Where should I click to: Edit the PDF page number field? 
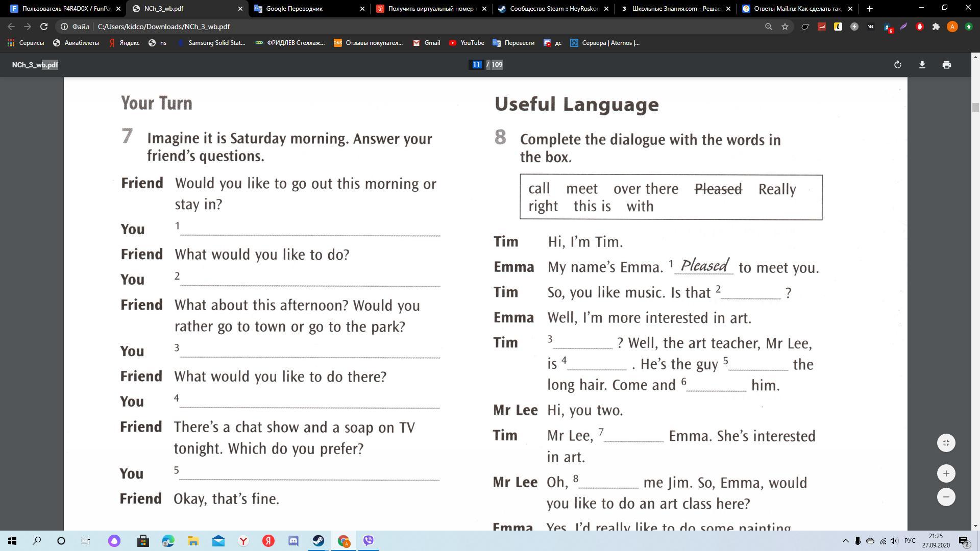[x=476, y=65]
